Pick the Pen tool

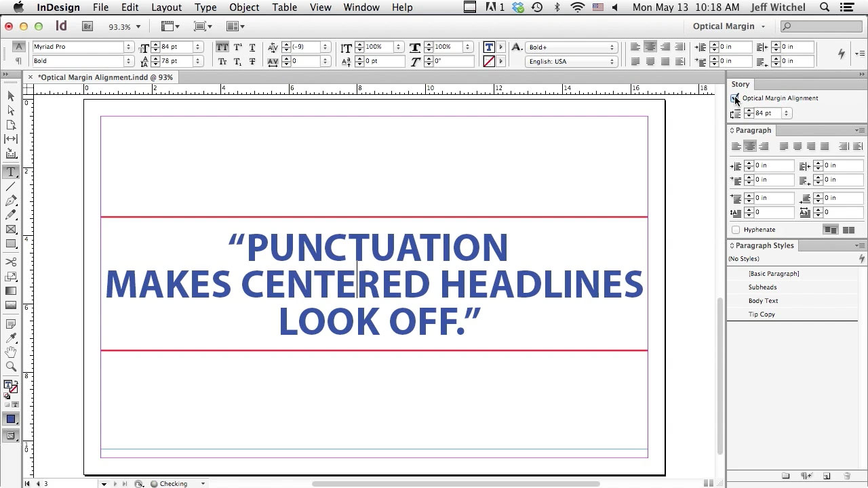[x=11, y=201]
